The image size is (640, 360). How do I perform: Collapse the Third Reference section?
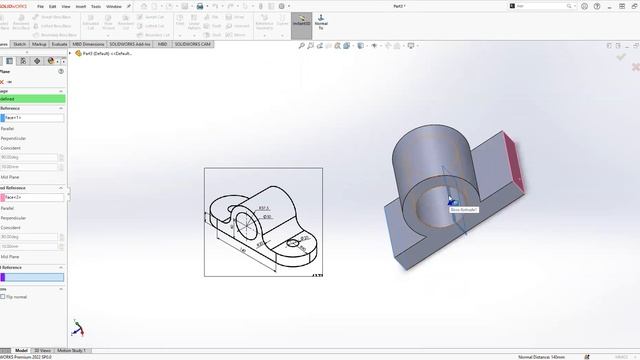point(61,267)
